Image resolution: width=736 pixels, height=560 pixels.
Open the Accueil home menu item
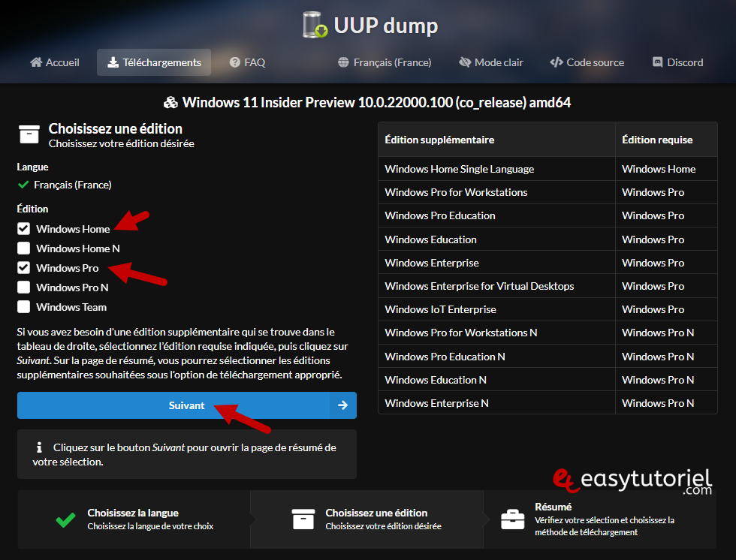(54, 62)
